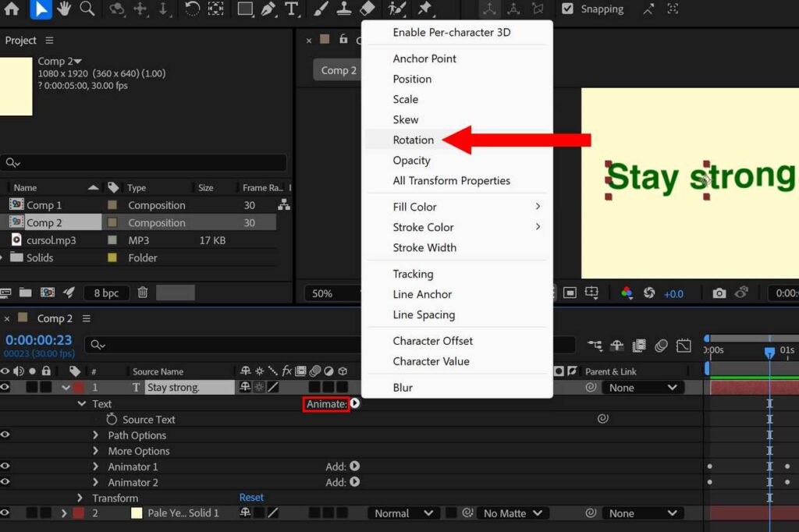Collapse the Text property group
Screen dimensions: 799x532
pos(81,403)
